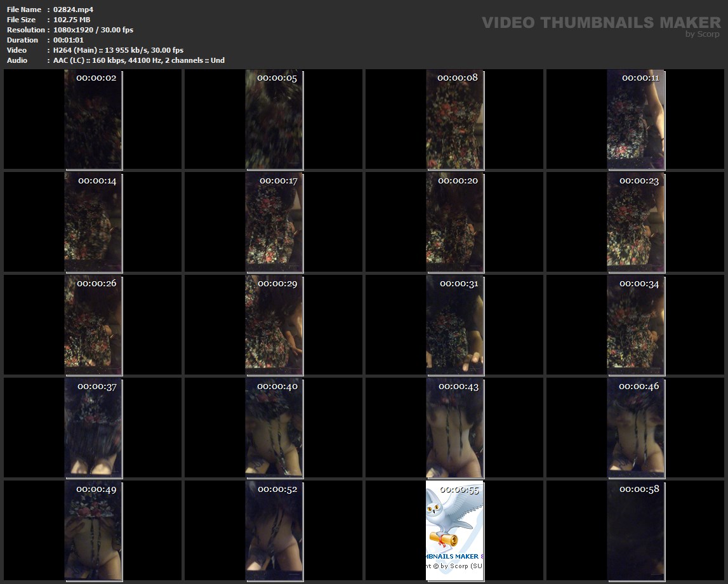This screenshot has width=728, height=584.
Task: Click the Audio info line AAC (LC)
Action: click(138, 60)
